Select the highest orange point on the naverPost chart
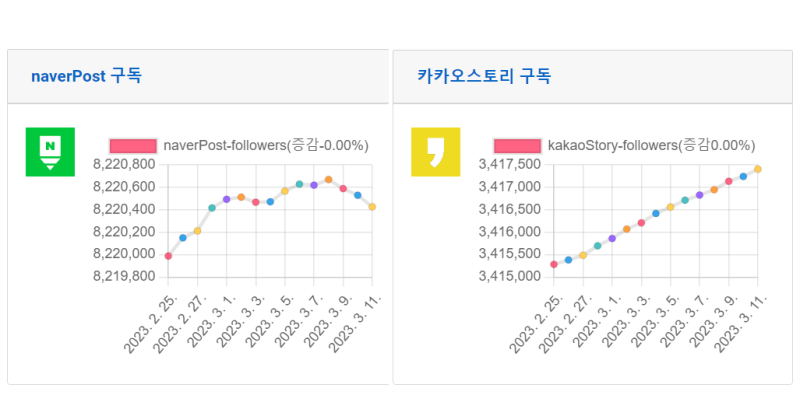This screenshot has height=409, width=800. click(328, 180)
